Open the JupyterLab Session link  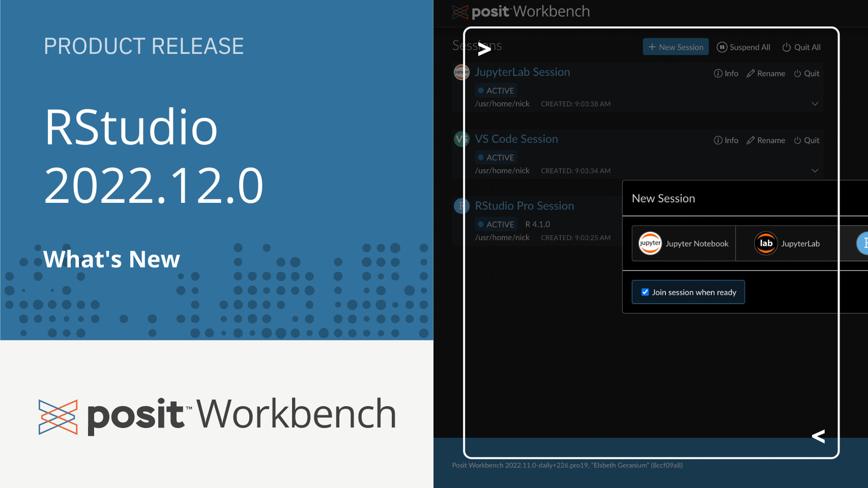click(522, 72)
